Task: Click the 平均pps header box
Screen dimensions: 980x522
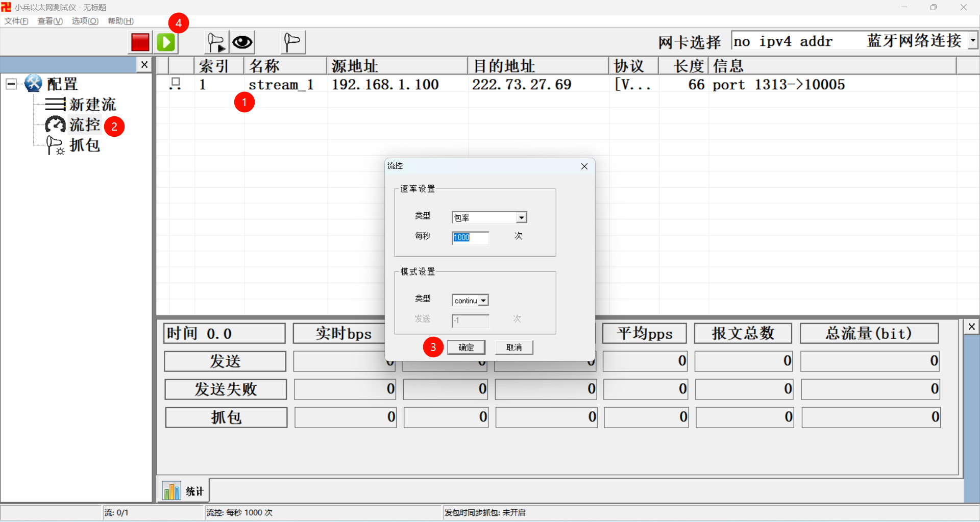Action: click(x=645, y=333)
